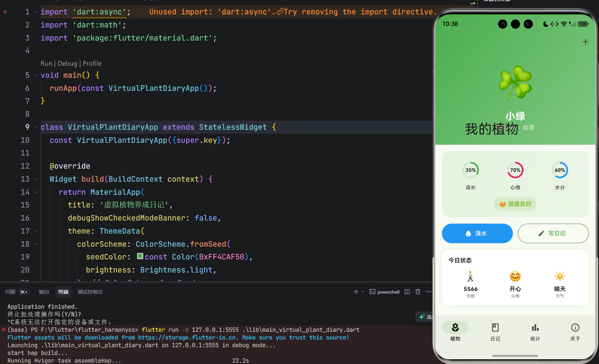This screenshot has height=364, width=599.
Task: Click the 0xFF4CAF50 color value on line 19
Action: click(222, 257)
